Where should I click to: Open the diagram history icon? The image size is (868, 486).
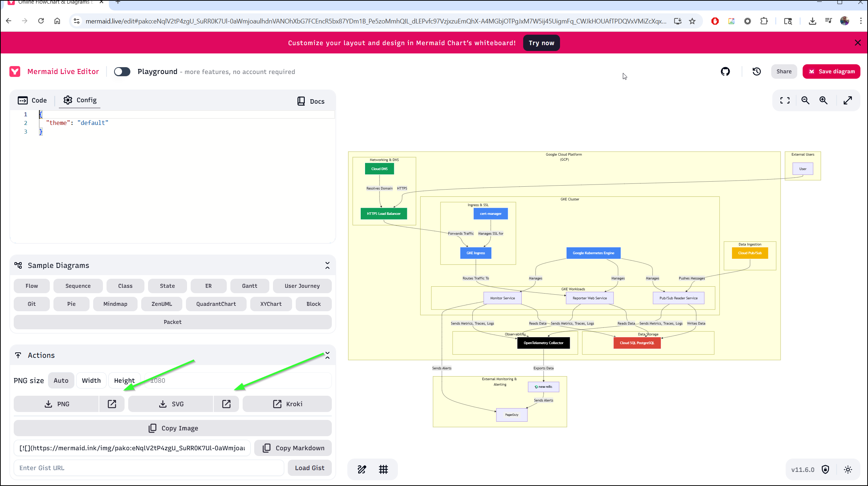pyautogui.click(x=756, y=71)
